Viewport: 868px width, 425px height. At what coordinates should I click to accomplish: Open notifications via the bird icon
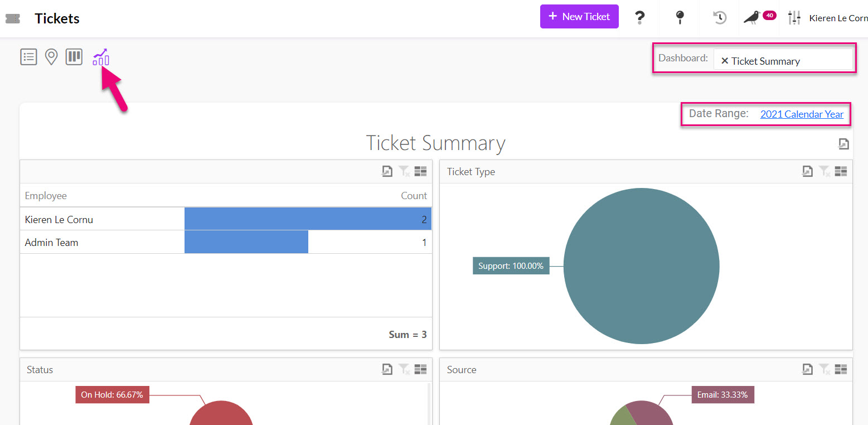coord(752,17)
